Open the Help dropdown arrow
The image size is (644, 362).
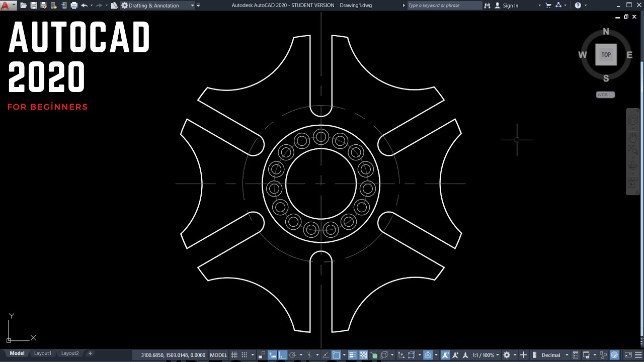[585, 6]
